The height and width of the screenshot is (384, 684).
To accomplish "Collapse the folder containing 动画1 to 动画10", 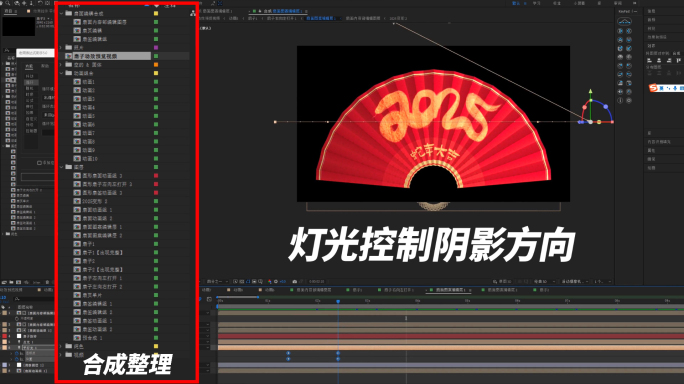I will point(61,73).
